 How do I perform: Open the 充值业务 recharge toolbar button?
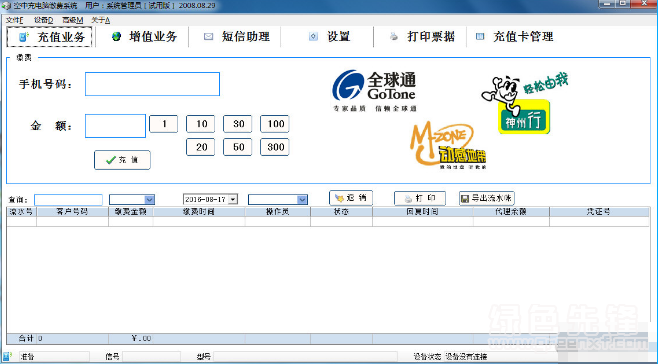(50, 37)
